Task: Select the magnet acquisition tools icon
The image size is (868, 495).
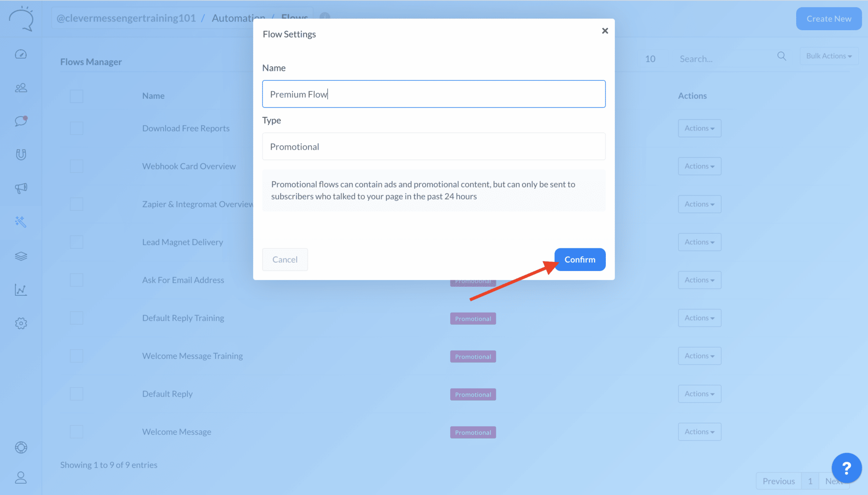Action: (x=21, y=154)
